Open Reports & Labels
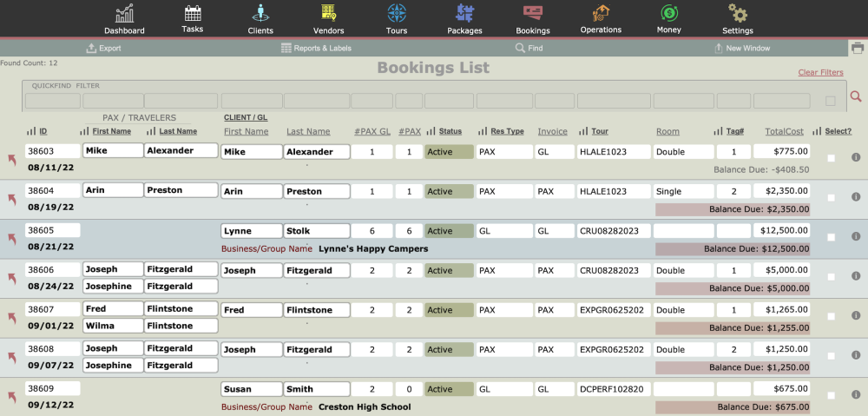The height and width of the screenshot is (416, 868). [316, 48]
